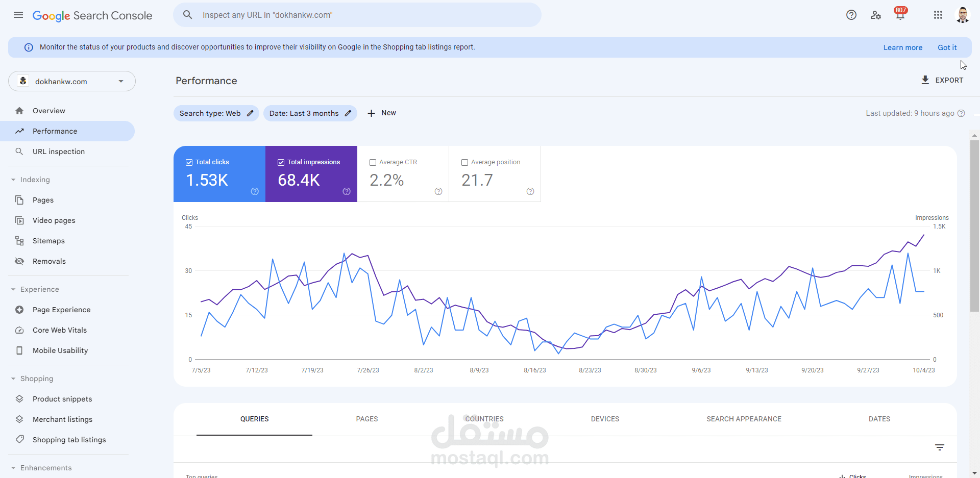Image resolution: width=980 pixels, height=478 pixels.
Task: Open the queries filter icon
Action: [x=941, y=447]
